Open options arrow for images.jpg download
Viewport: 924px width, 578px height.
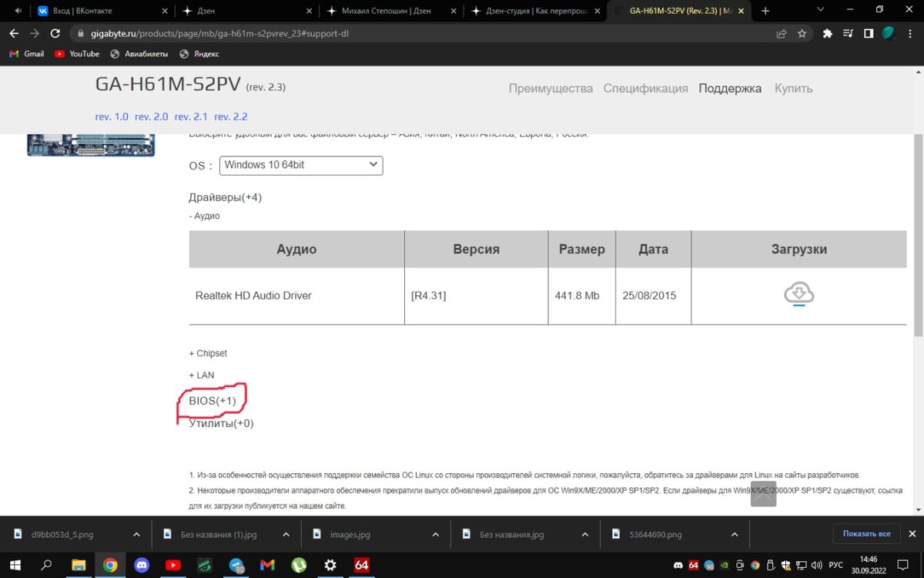click(435, 534)
